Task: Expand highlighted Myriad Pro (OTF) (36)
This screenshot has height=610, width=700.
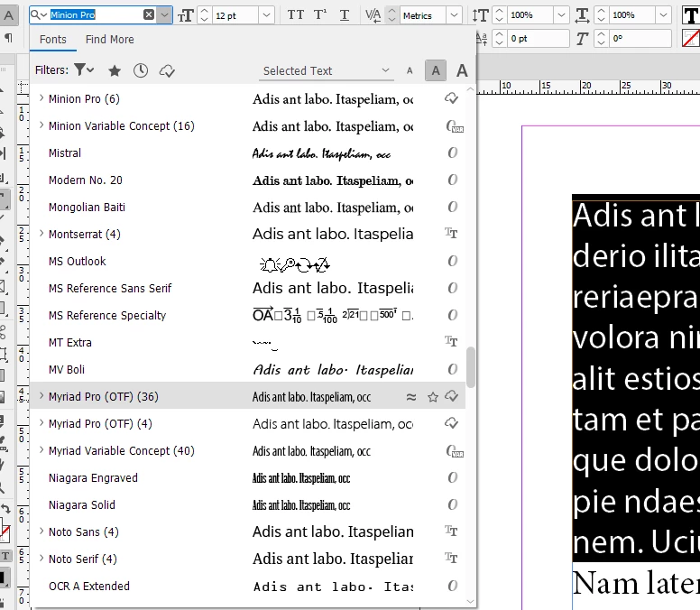Action: click(41, 395)
